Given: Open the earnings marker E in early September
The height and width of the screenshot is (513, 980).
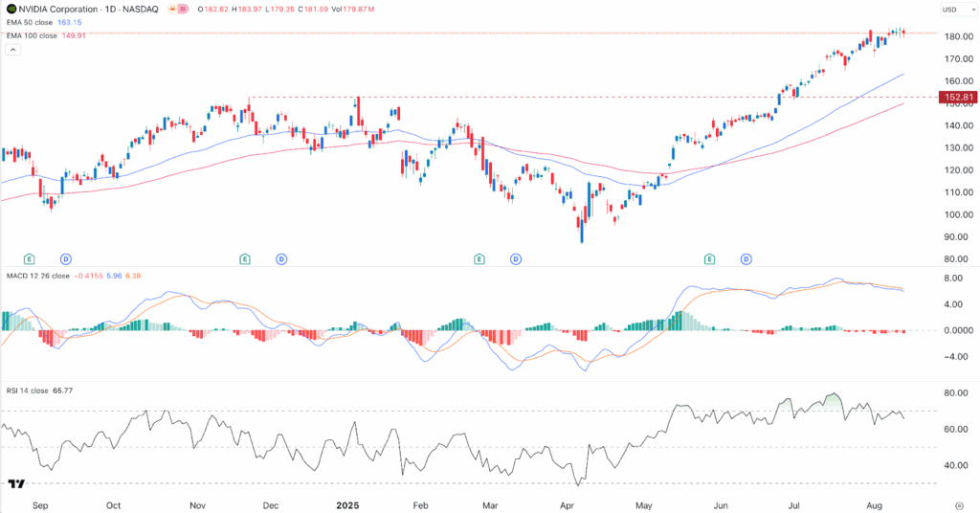Looking at the screenshot, I should coord(29,258).
